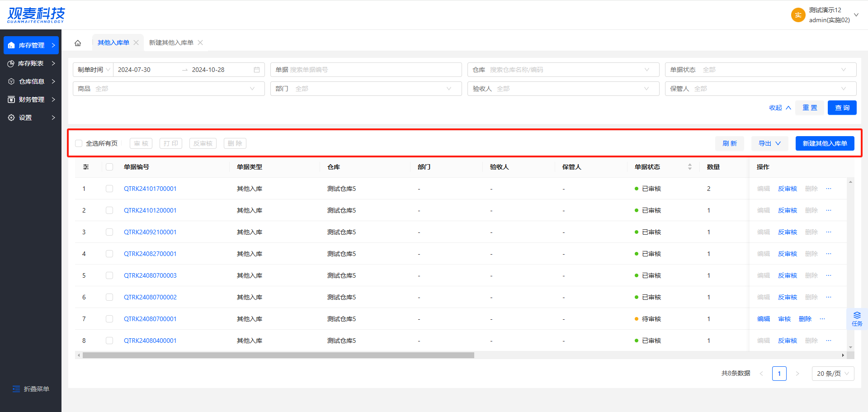Viewport: 868px width, 412px height.
Task: Click the horizontal table scrollbar thumb
Action: pos(278,355)
